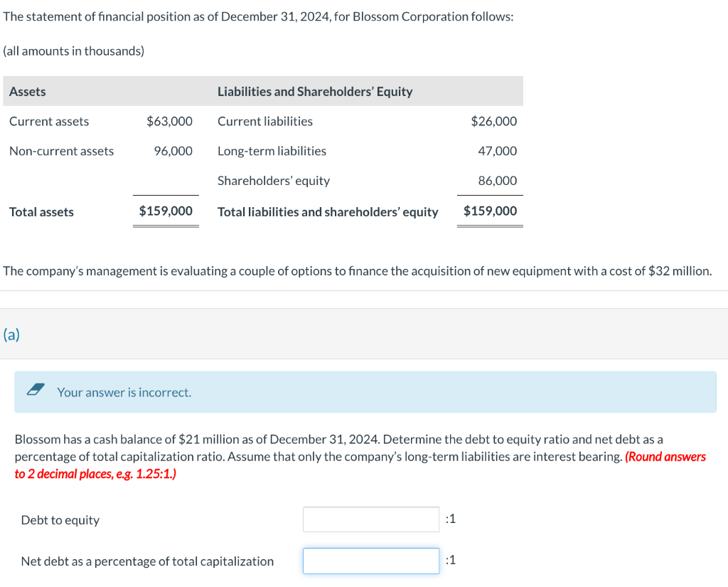Click the 'Your answer is incorrect.' message
Image resolution: width=728 pixels, height=587 pixels.
124,392
